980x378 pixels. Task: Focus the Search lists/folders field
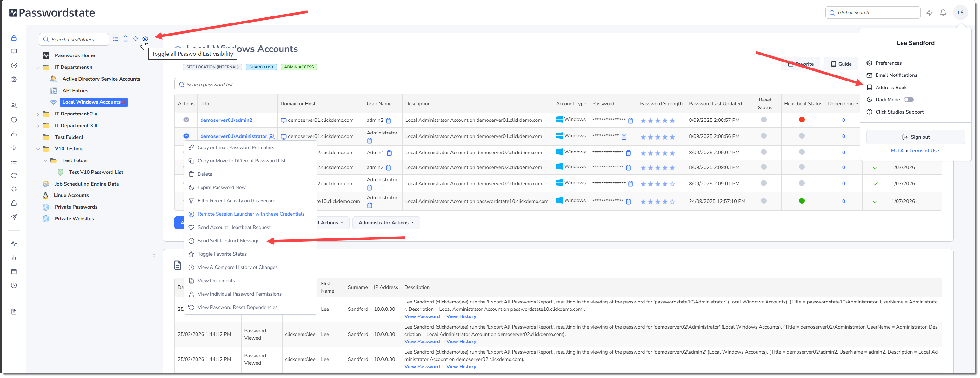point(73,39)
